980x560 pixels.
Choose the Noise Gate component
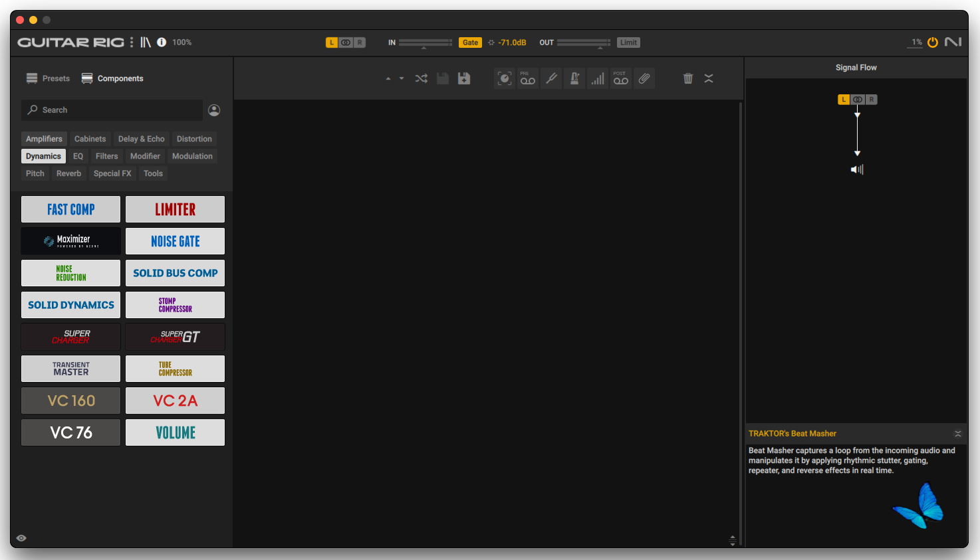(176, 241)
